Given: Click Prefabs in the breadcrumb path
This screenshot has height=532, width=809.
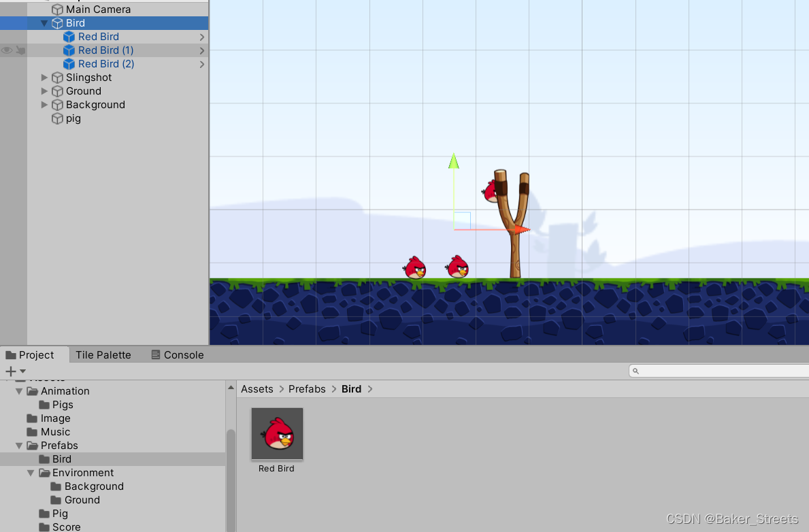Looking at the screenshot, I should (x=307, y=389).
